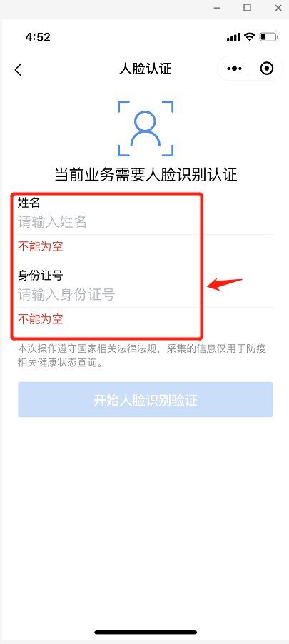Click the 开始人脸识别验证 button
Image resolution: width=289 pixels, height=644 pixels.
pyautogui.click(x=146, y=400)
